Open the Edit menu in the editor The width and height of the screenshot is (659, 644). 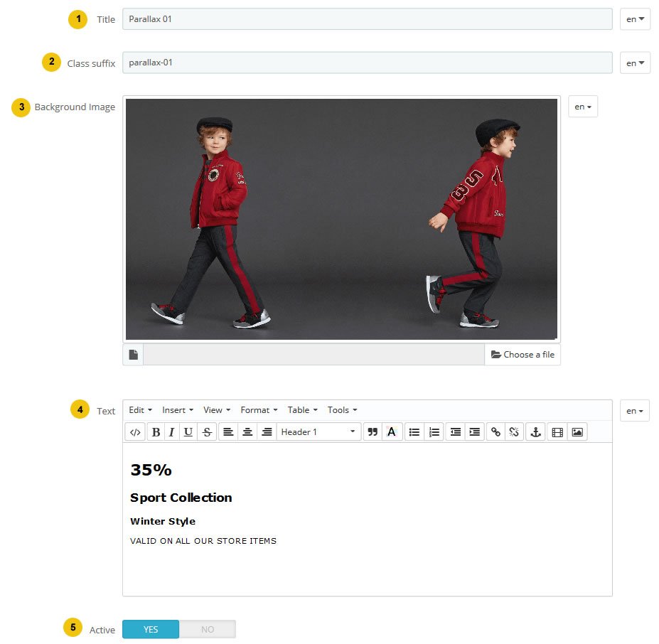[x=140, y=410]
